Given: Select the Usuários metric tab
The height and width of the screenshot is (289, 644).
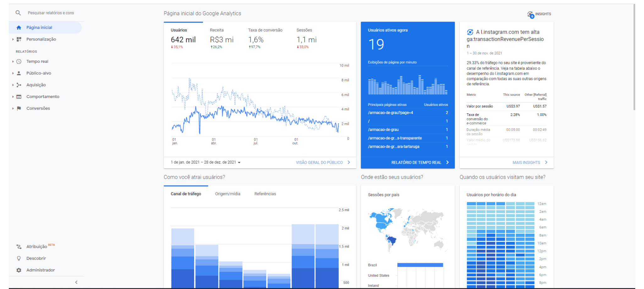Looking at the screenshot, I should pos(183,38).
